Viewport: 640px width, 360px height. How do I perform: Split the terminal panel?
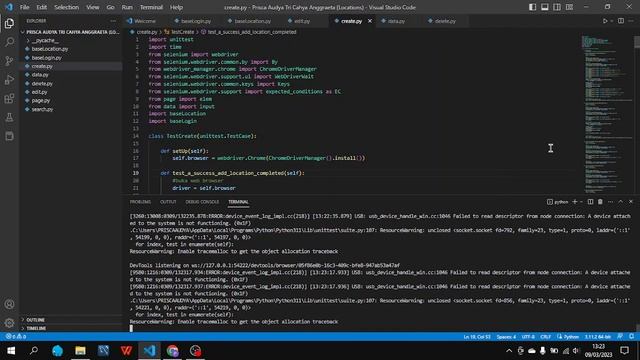[590, 202]
